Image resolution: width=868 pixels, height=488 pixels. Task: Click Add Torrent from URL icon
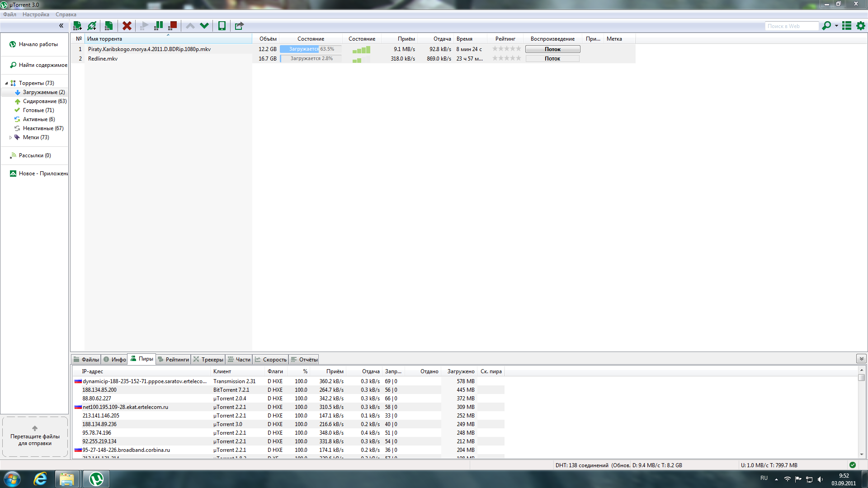(x=92, y=26)
